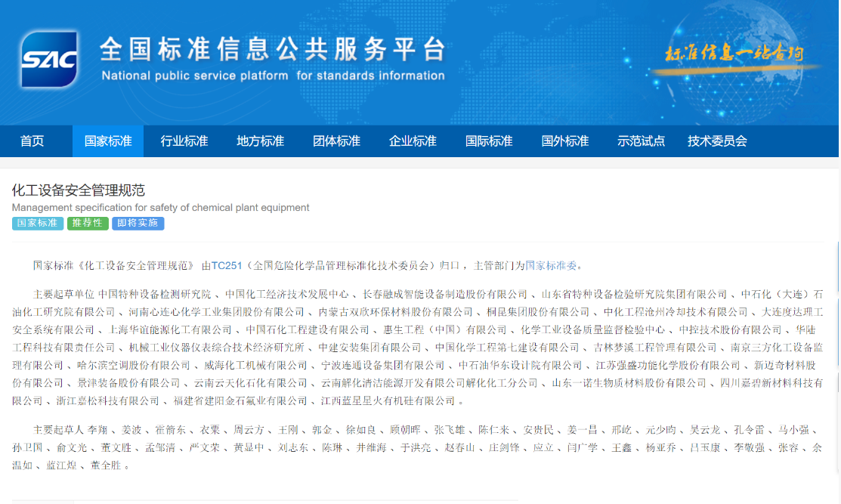This screenshot has width=841, height=504.
Task: Go to the 技术委员会 page
Action: pyautogui.click(x=717, y=141)
